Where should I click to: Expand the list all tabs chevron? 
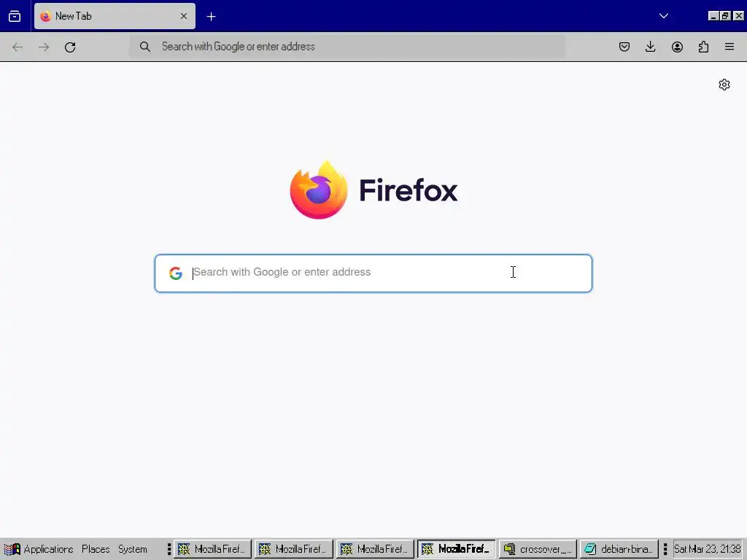click(x=664, y=16)
